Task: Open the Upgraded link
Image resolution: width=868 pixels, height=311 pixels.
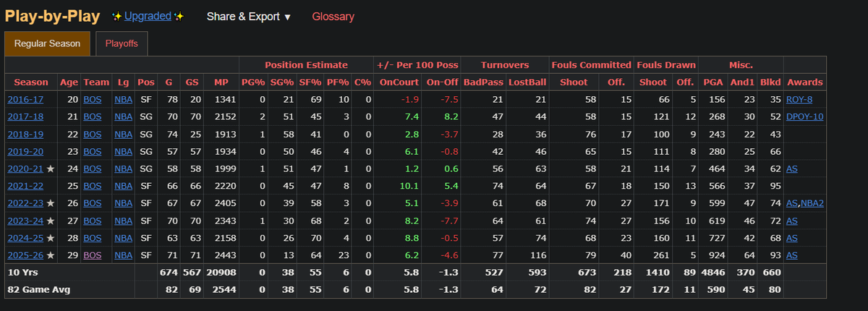Action: click(148, 16)
